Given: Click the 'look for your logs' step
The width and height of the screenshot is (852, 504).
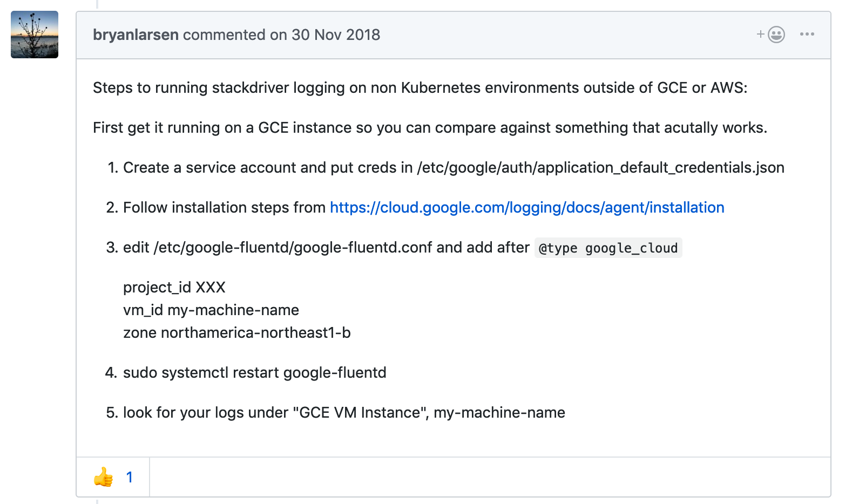Looking at the screenshot, I should [x=344, y=413].
